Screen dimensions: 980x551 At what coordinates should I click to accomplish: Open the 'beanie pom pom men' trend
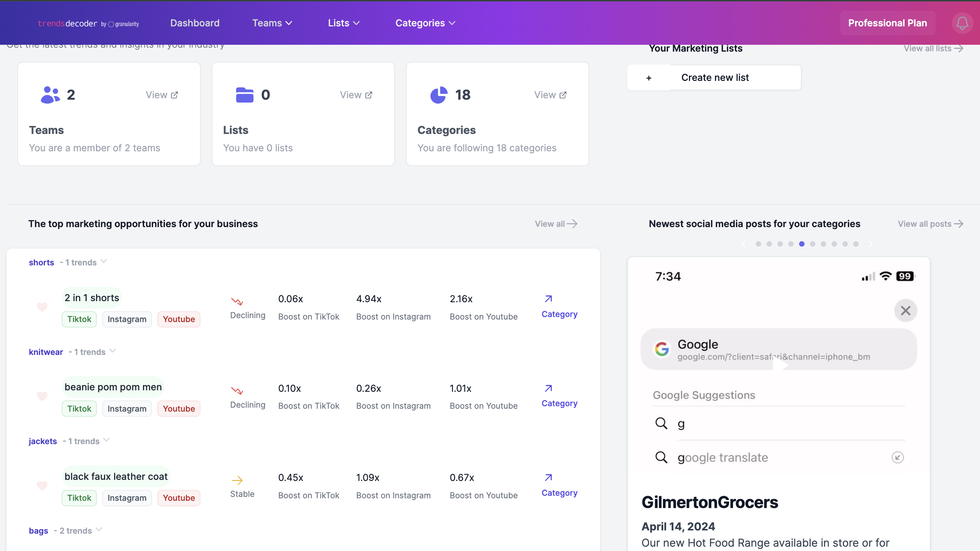[x=113, y=387]
